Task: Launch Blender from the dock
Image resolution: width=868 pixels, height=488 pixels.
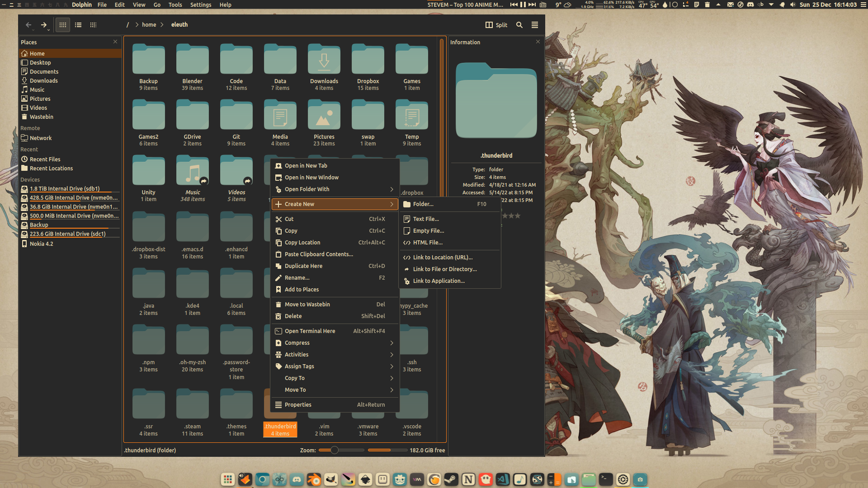Action: point(314,479)
